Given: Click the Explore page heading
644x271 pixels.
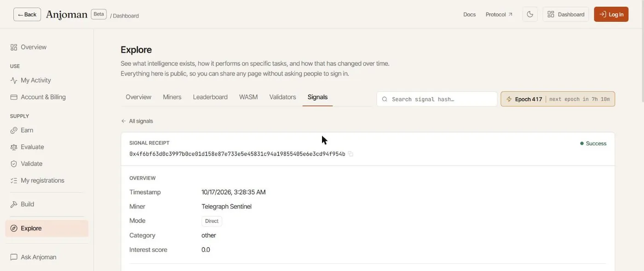Looking at the screenshot, I should (x=136, y=50).
